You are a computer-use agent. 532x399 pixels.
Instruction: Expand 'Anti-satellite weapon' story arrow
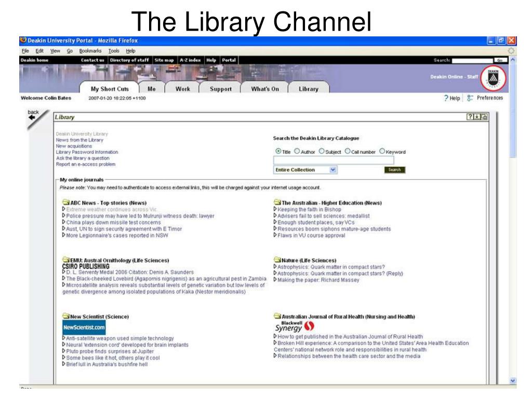[64, 338]
